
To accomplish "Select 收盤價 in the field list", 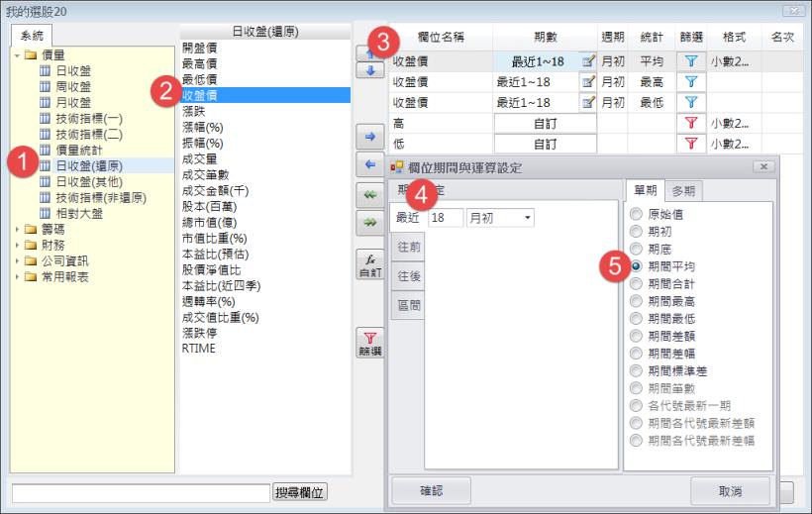I will 264,95.
